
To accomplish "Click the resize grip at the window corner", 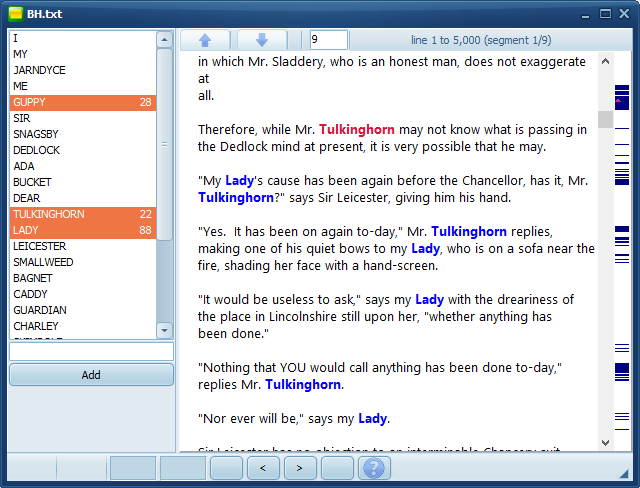I will tap(624, 473).
